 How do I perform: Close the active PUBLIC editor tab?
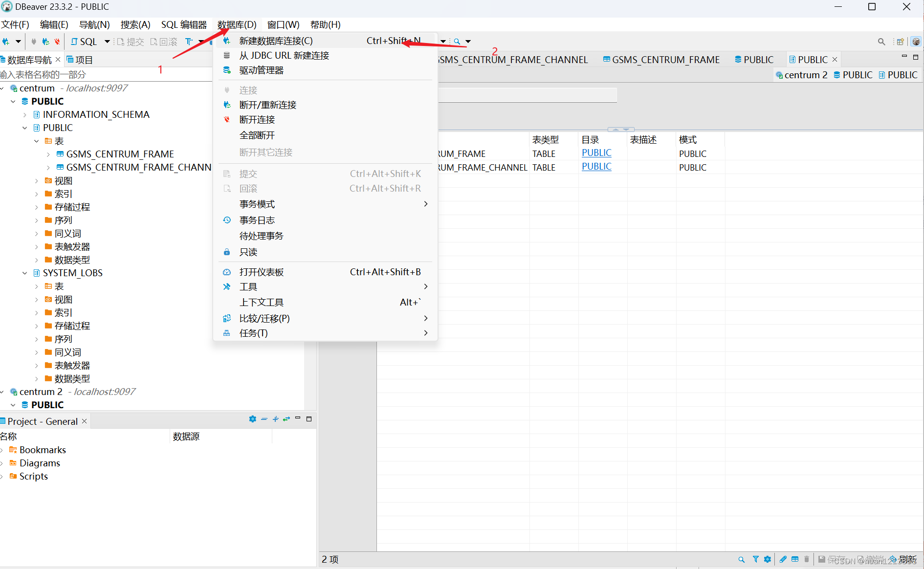(835, 60)
